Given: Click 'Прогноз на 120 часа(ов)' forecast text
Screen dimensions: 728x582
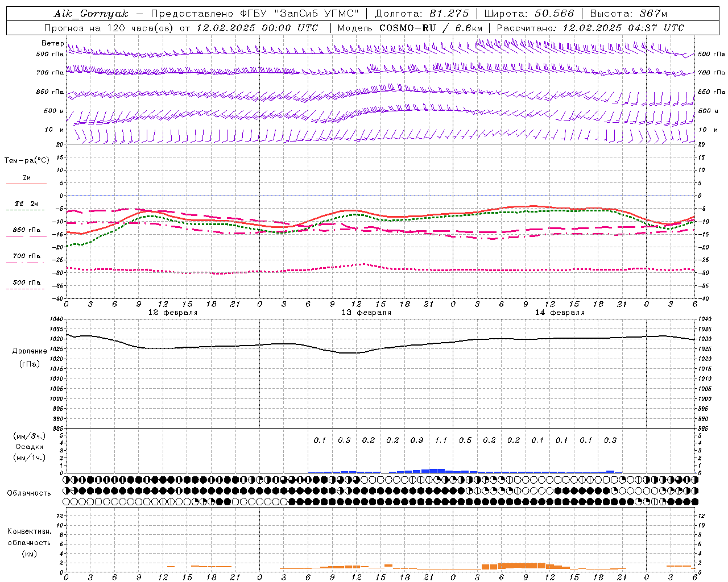Looking at the screenshot, I should [x=110, y=28].
